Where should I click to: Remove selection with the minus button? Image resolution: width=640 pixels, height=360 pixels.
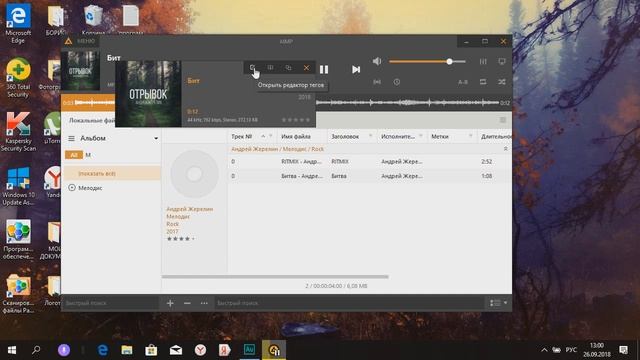pos(187,303)
